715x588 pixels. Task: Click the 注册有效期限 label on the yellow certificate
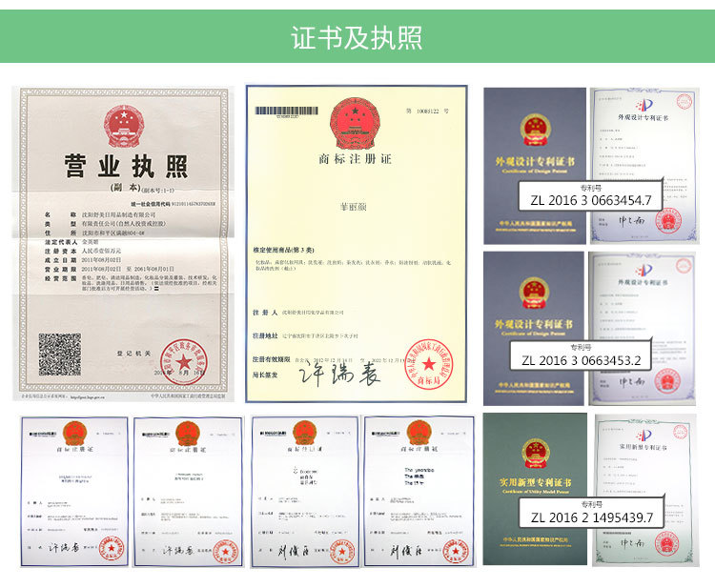pyautogui.click(x=272, y=359)
